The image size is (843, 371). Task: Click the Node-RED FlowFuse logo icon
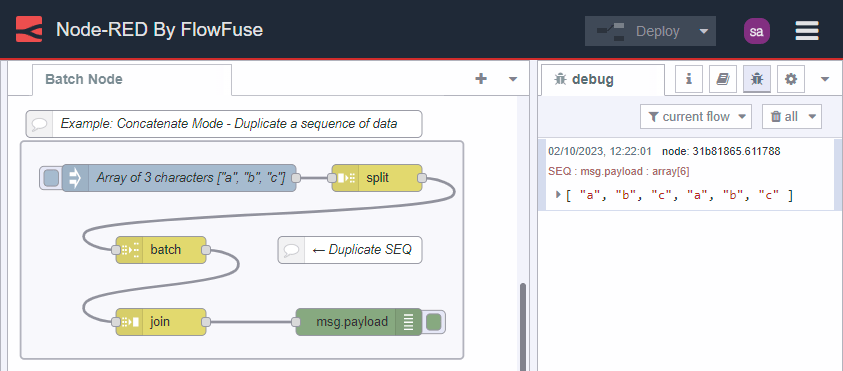coord(28,29)
